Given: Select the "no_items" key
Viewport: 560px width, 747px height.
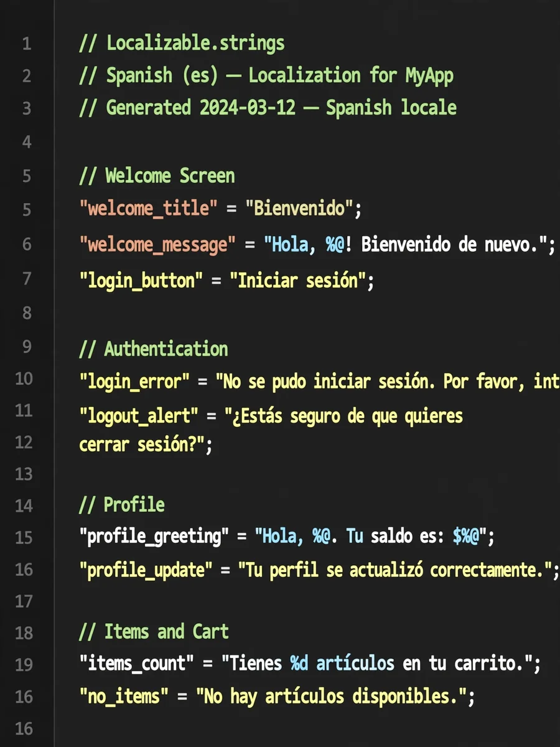Looking at the screenshot, I should tap(124, 695).
